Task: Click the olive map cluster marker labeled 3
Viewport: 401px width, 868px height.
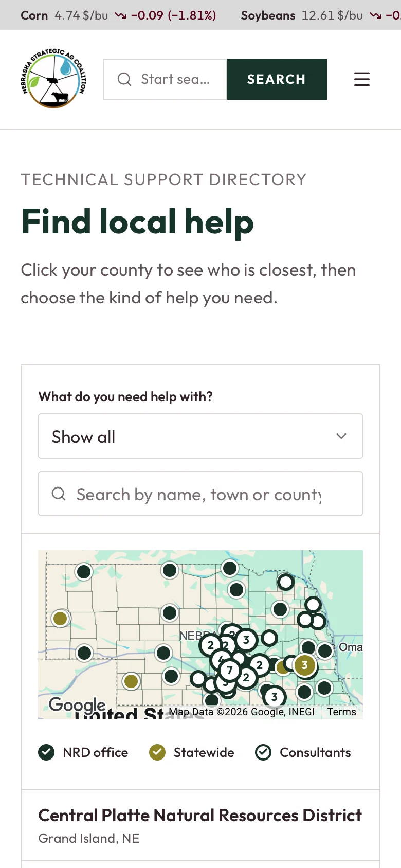Action: click(305, 665)
